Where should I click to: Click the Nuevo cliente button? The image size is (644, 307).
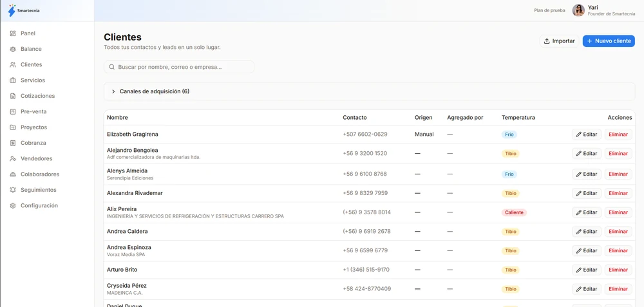[609, 41]
